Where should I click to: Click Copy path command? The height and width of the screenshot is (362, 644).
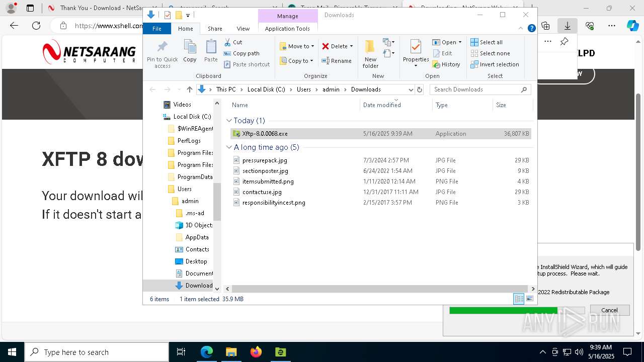pos(242,53)
